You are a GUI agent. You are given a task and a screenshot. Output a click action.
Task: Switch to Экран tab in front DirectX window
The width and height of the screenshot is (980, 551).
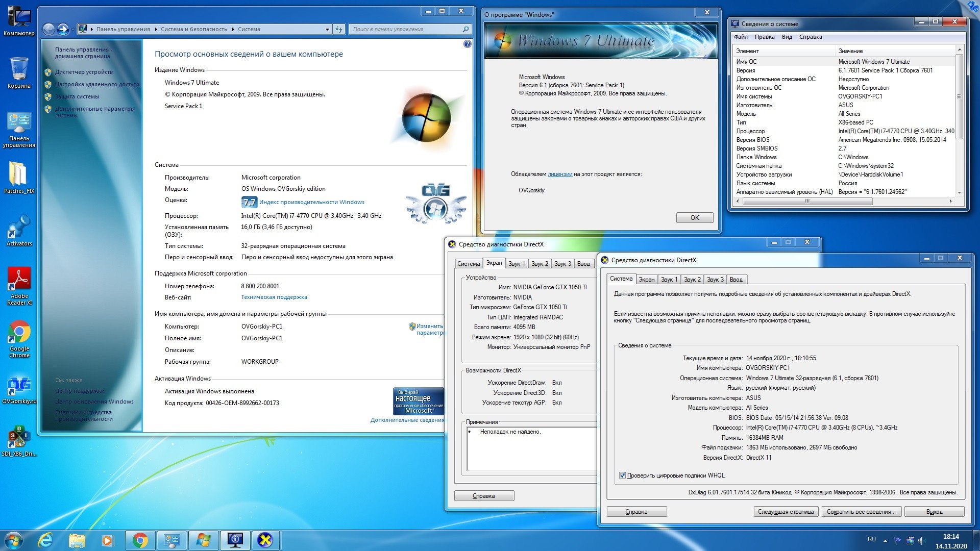tap(646, 280)
